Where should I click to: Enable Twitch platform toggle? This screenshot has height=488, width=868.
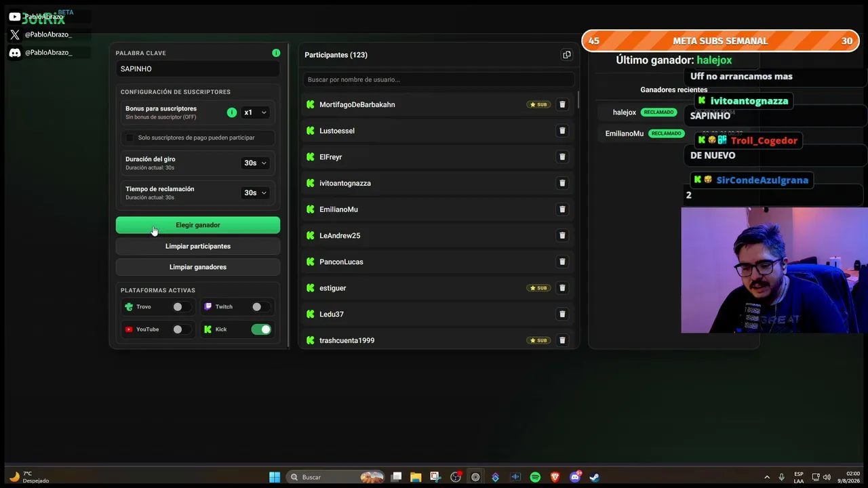point(260,307)
